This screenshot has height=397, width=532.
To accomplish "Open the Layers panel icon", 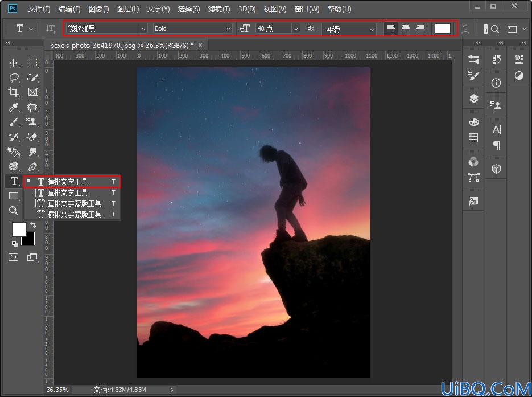I will pos(473,99).
